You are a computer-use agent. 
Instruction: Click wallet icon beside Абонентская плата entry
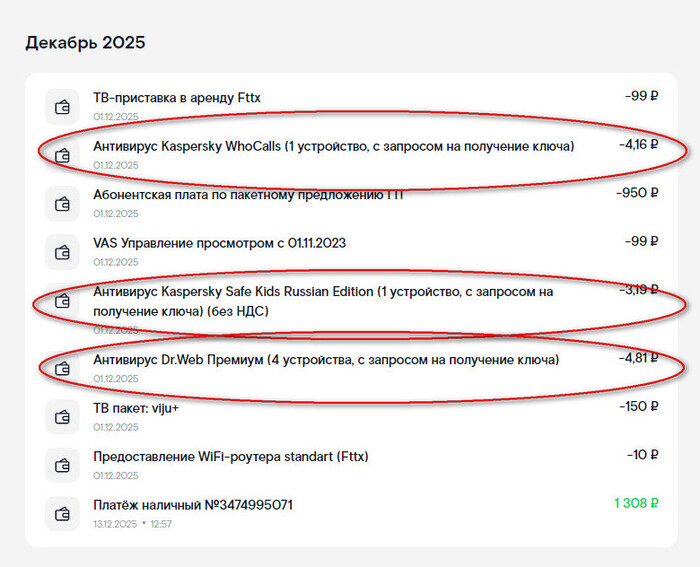pyautogui.click(x=62, y=203)
